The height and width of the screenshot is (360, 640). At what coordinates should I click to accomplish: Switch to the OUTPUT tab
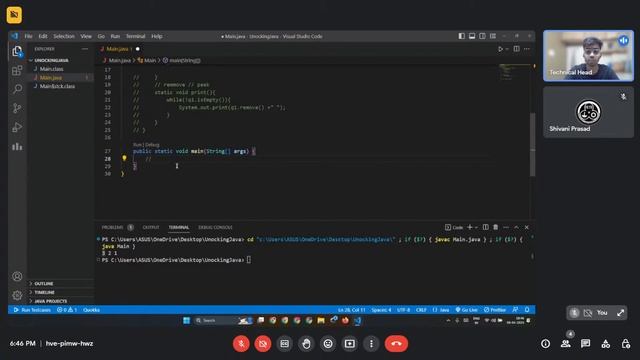coord(151,227)
